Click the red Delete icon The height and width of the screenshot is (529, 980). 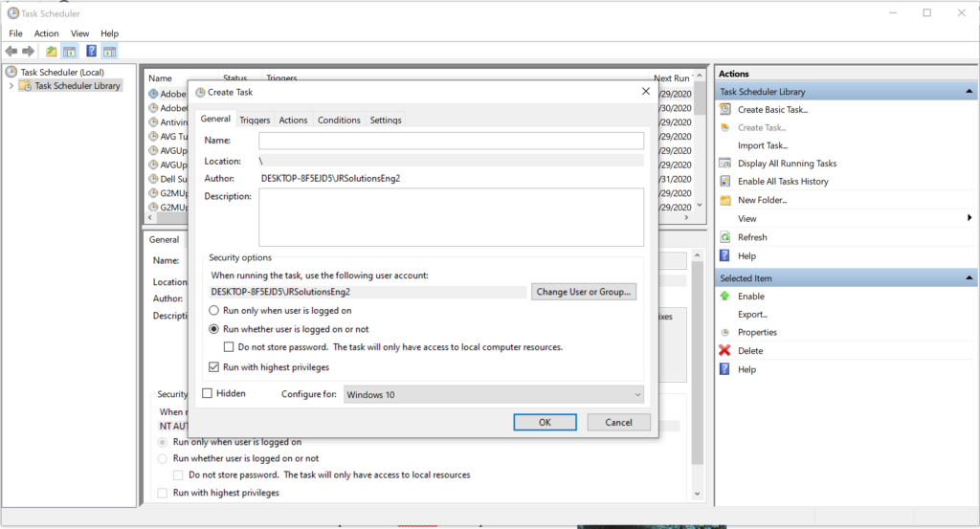[x=725, y=351]
